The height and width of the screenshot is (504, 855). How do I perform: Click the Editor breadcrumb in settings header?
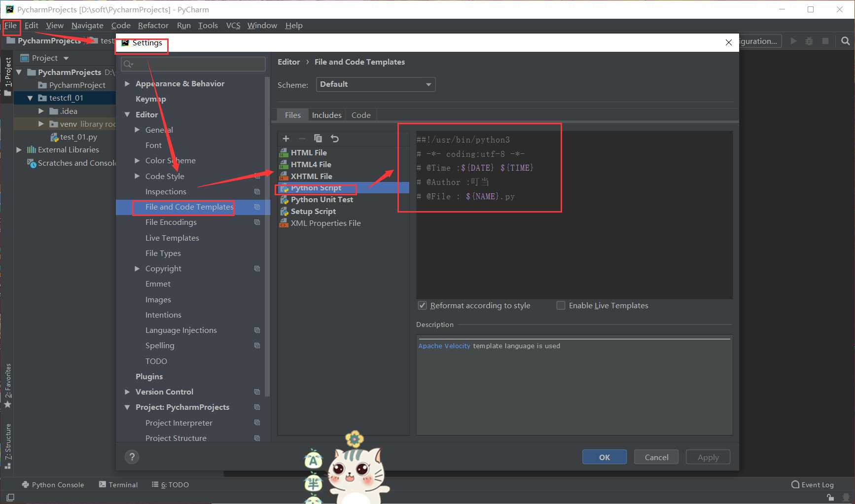pos(288,62)
